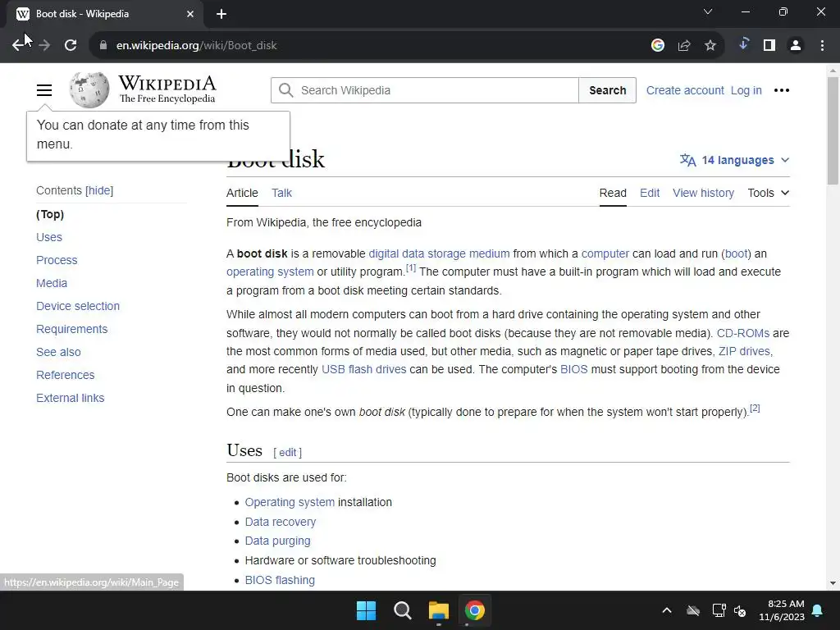The image size is (840, 630).
Task: Select the Read tab
Action: pyautogui.click(x=613, y=193)
